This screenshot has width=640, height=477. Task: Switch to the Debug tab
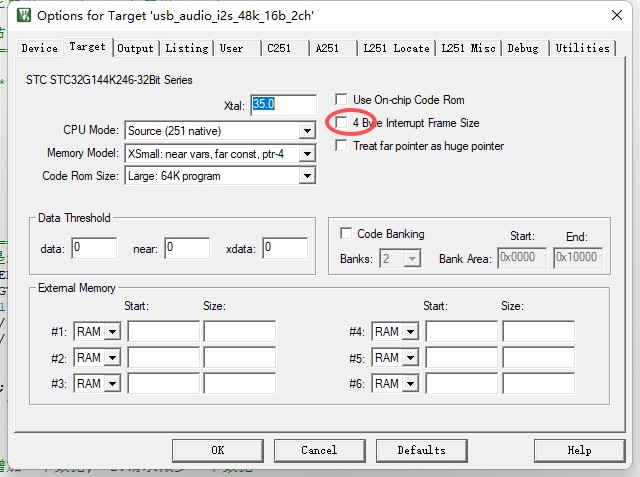tap(525, 48)
